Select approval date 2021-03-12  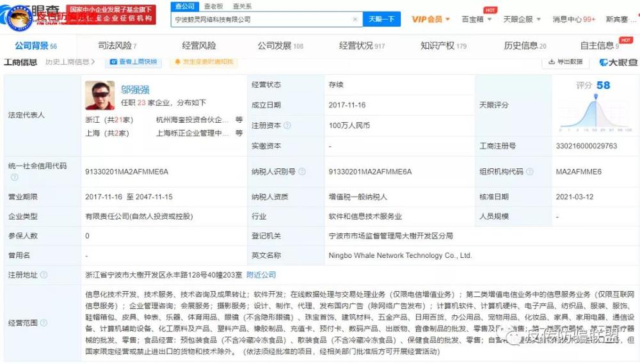point(574,196)
